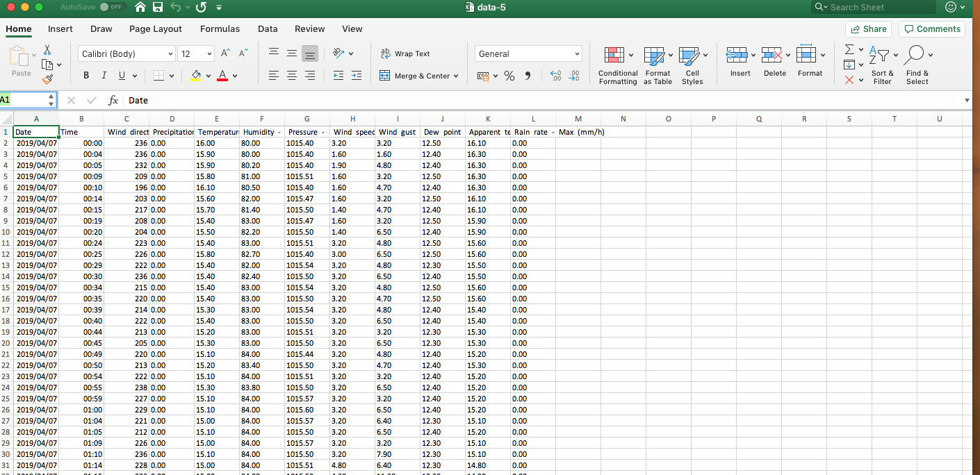Viewport: 980px width, 475px height.
Task: Open Conditional Formatting
Action: point(618,66)
